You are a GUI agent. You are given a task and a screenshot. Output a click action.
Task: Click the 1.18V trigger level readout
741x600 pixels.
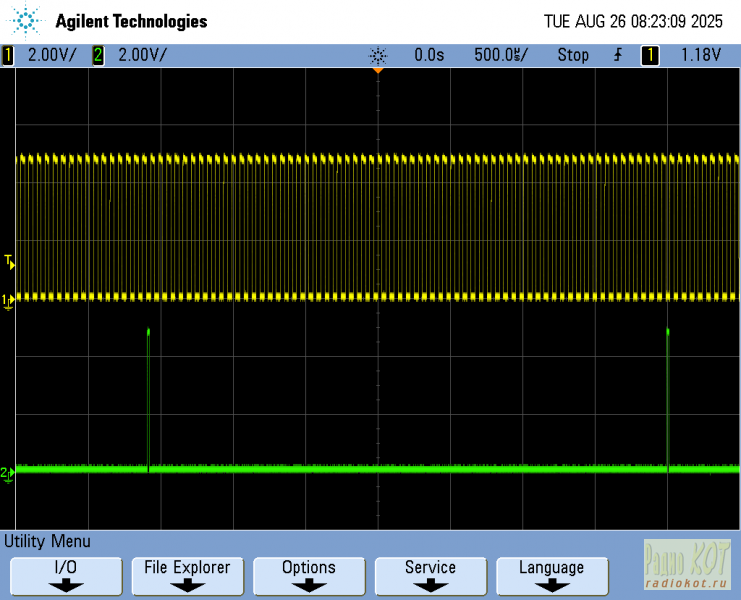[x=701, y=56]
